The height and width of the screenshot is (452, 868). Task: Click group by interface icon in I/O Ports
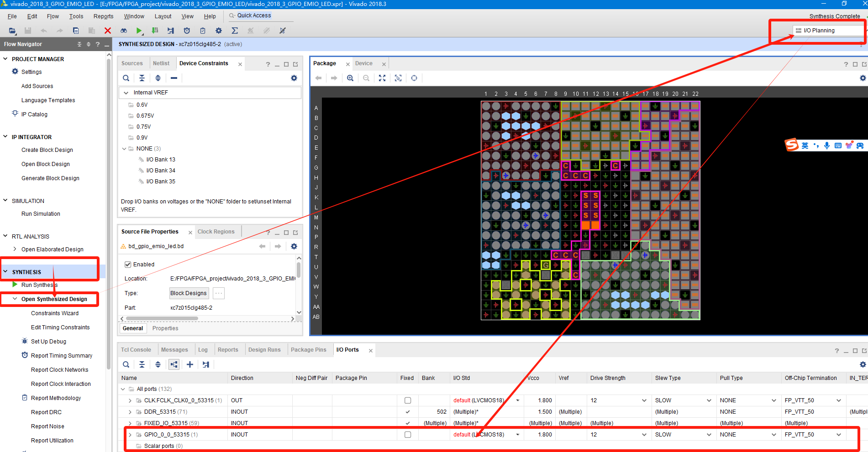pyautogui.click(x=174, y=364)
